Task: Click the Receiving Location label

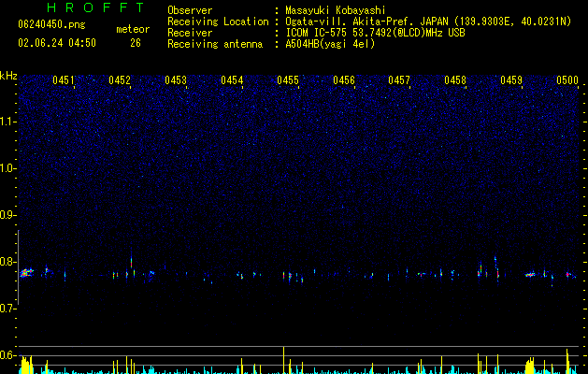Action: point(218,22)
